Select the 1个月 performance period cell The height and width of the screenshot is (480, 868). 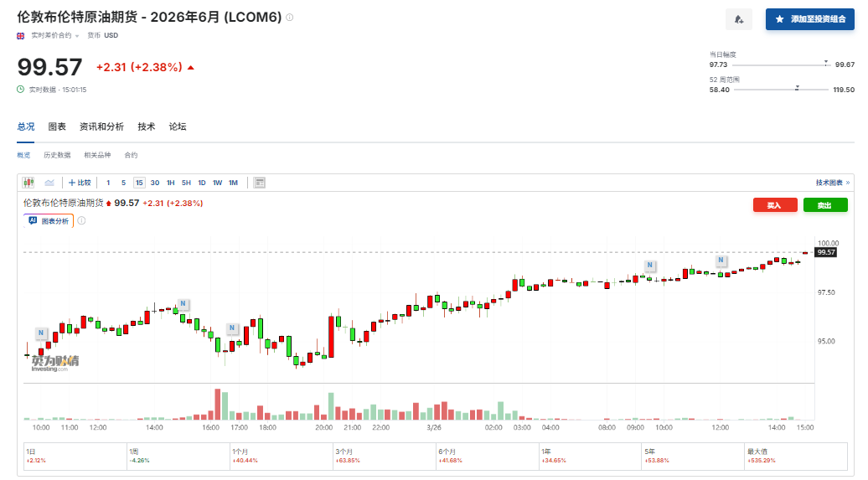tap(280, 456)
